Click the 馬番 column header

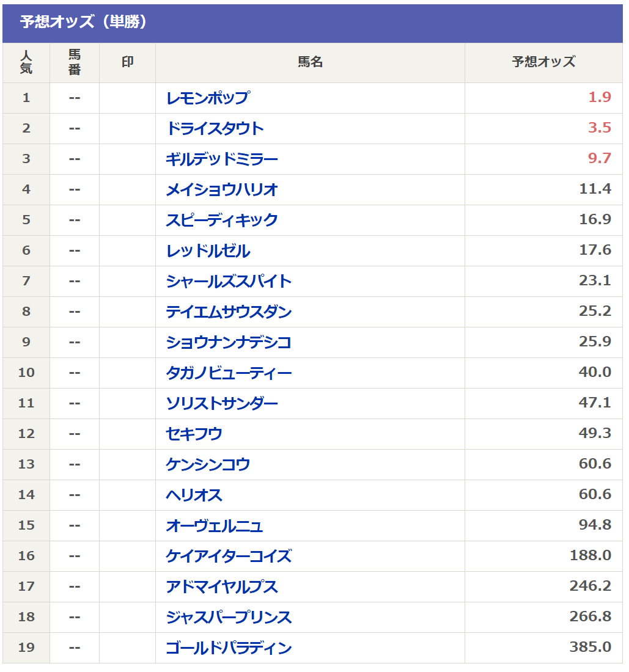coord(75,62)
